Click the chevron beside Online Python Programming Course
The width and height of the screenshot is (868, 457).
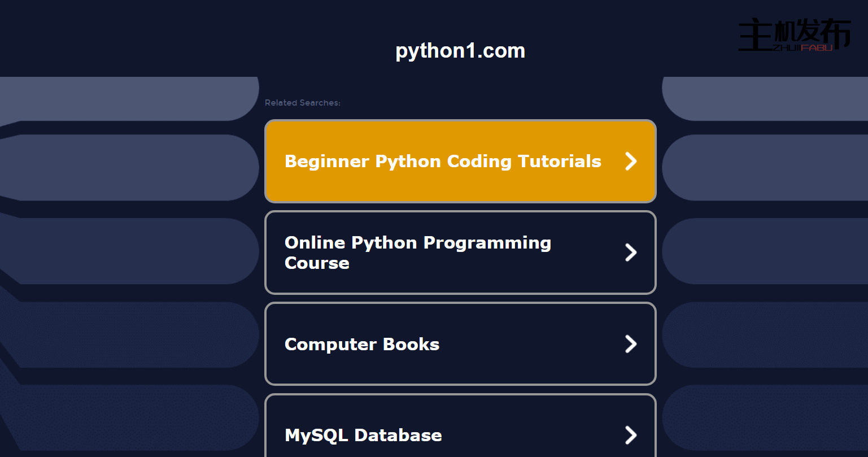pyautogui.click(x=630, y=253)
